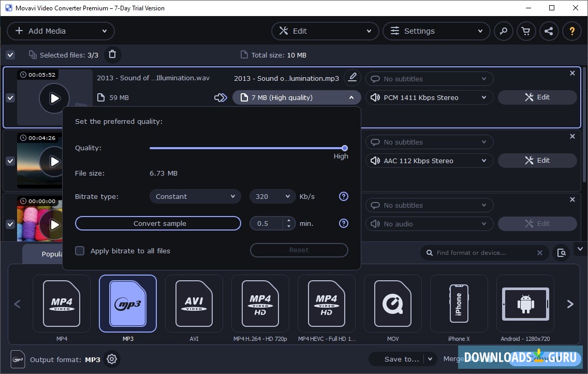This screenshot has height=374, width=588.
Task: Open bitrate type help question icon
Action: pyautogui.click(x=344, y=196)
